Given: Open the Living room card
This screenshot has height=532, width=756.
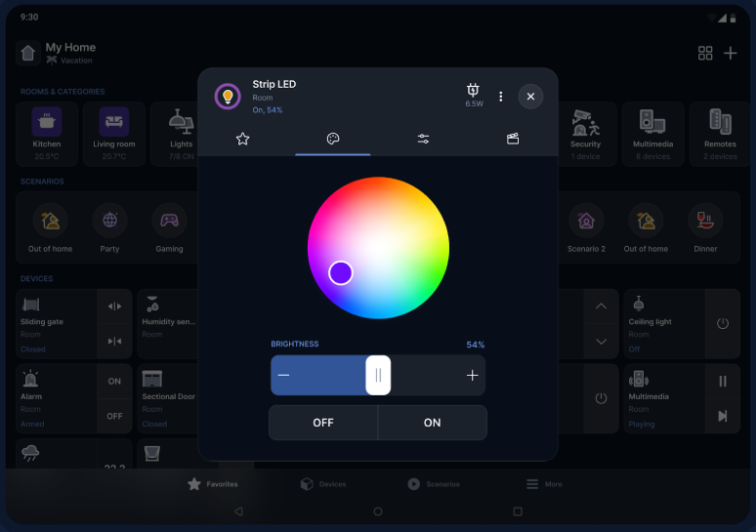Looking at the screenshot, I should pos(114,134).
